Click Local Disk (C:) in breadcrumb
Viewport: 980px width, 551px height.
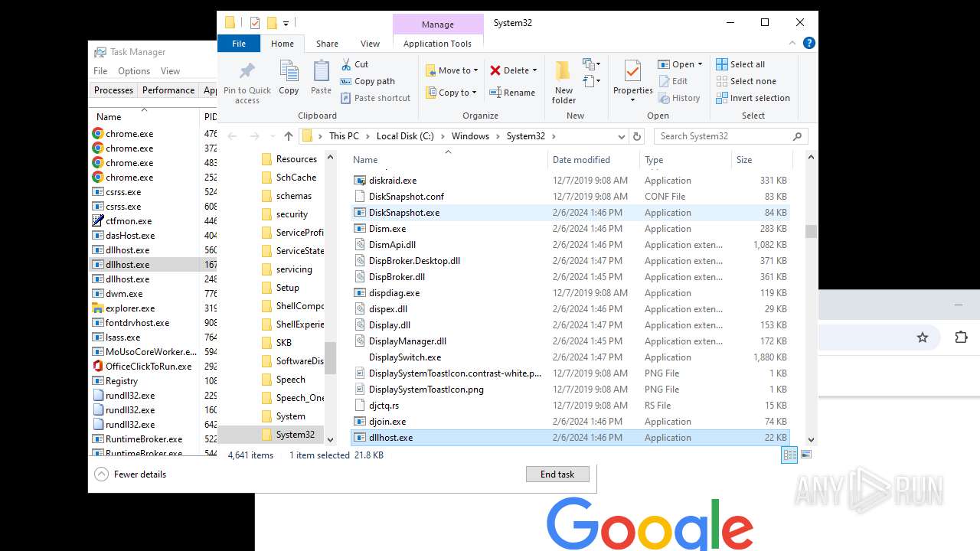tap(405, 136)
